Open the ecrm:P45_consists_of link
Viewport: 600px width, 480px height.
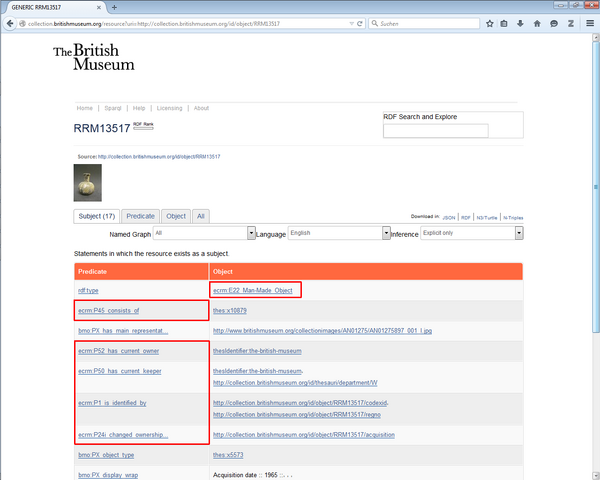(109, 310)
